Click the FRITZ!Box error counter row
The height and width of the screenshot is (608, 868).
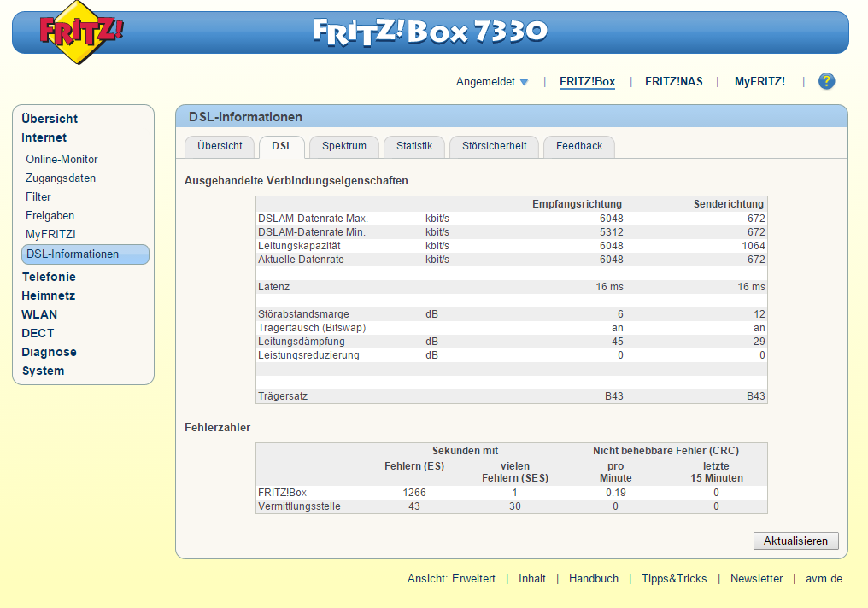click(512, 493)
